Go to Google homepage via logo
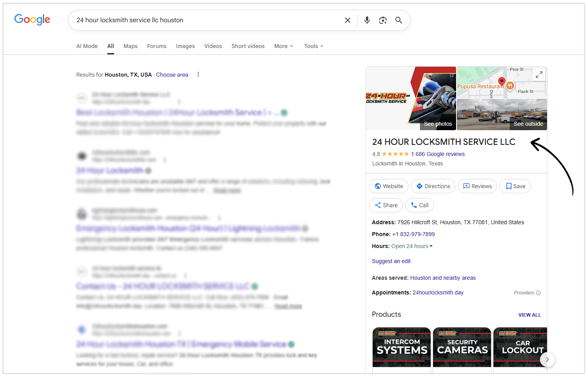Viewport: 588px width, 377px height. pyautogui.click(x=32, y=19)
